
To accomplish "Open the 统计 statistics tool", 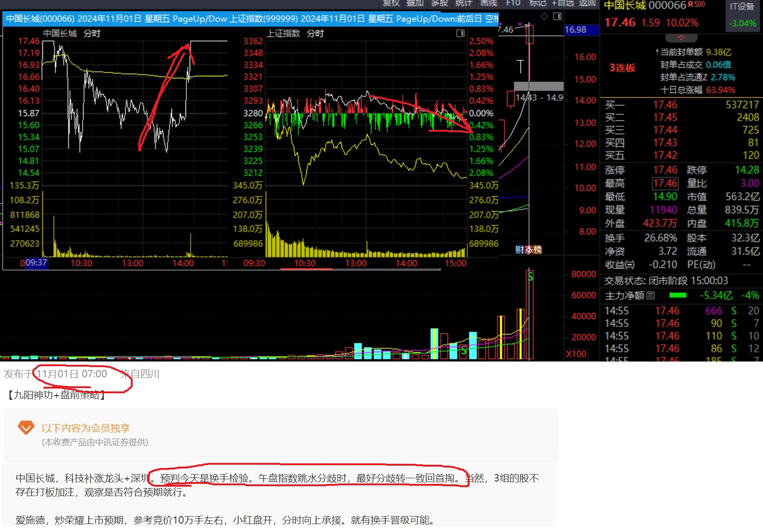I will 464,3.
